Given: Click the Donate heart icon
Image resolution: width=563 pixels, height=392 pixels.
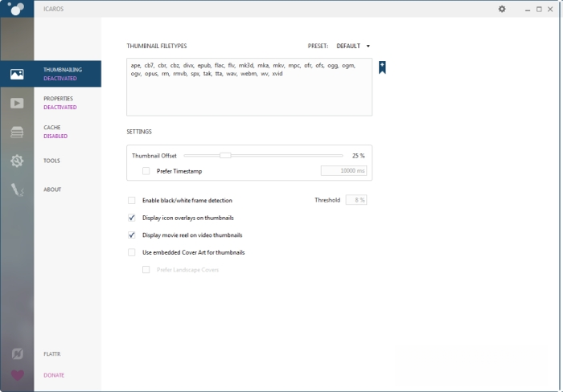Looking at the screenshot, I should [17, 375].
